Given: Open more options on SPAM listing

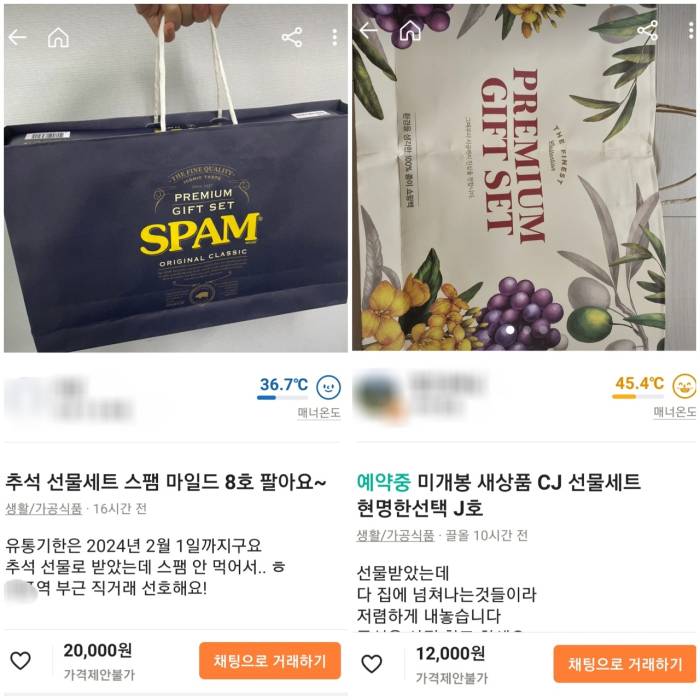Looking at the screenshot, I should (x=334, y=38).
